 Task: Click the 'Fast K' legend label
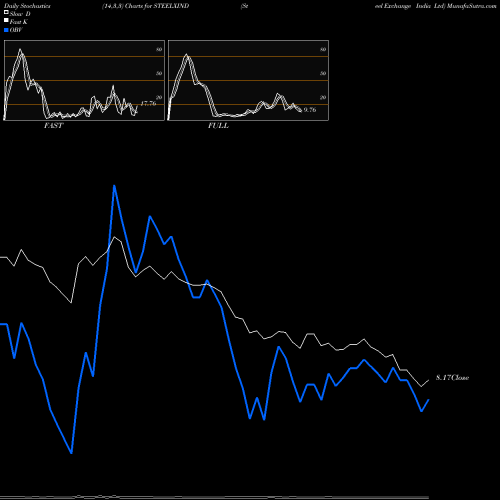point(19,22)
